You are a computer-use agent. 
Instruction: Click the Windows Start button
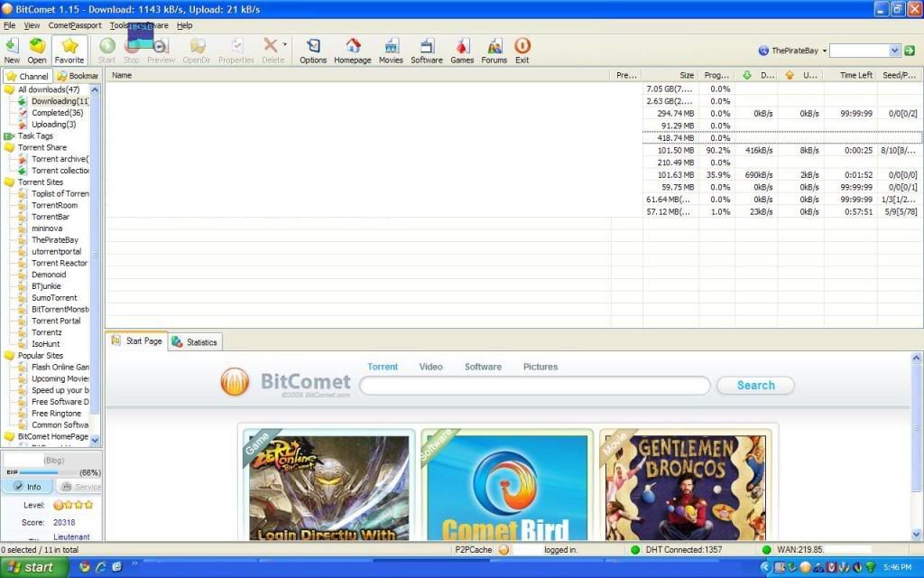tap(30, 567)
